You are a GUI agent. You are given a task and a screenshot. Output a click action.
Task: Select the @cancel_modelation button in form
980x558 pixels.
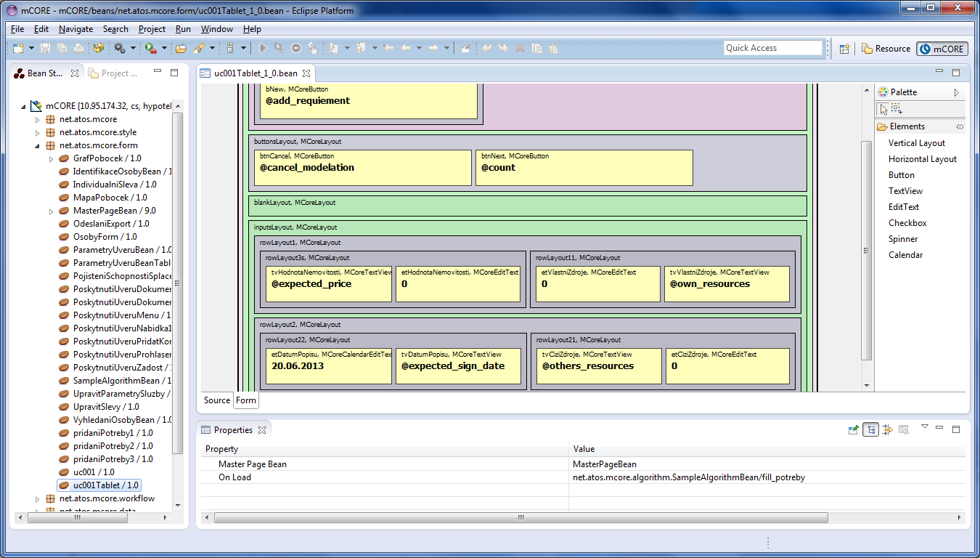(364, 168)
